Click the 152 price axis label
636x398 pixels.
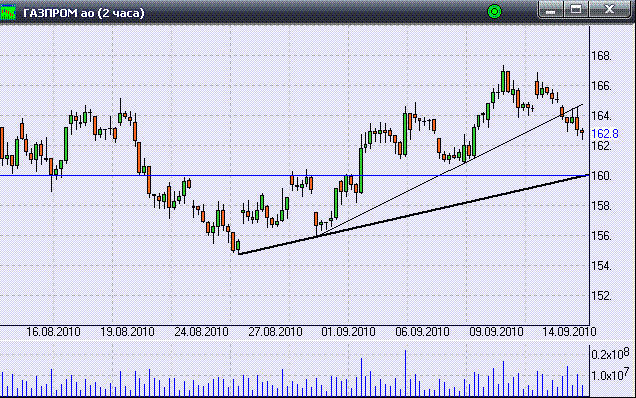click(x=601, y=296)
